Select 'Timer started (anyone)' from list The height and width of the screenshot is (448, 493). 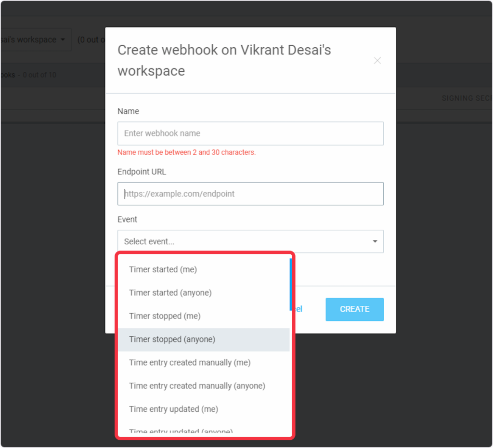[x=170, y=292]
